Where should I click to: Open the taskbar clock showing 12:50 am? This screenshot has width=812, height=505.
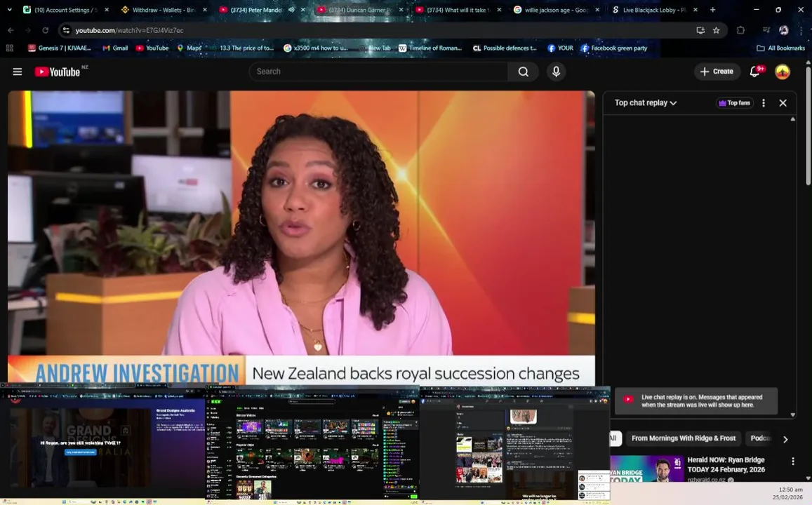(x=788, y=493)
